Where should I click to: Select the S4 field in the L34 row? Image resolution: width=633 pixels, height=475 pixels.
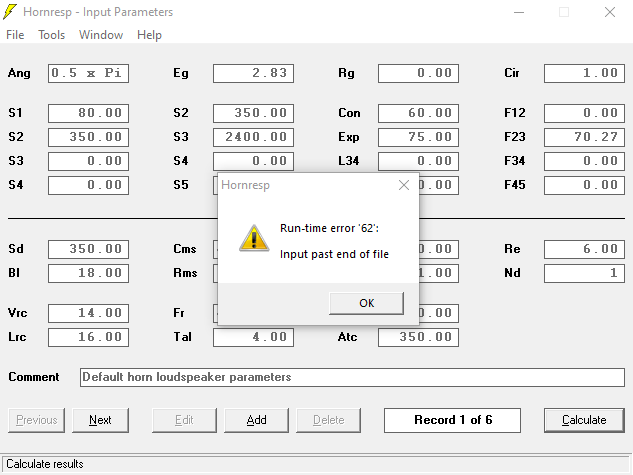click(x=254, y=161)
